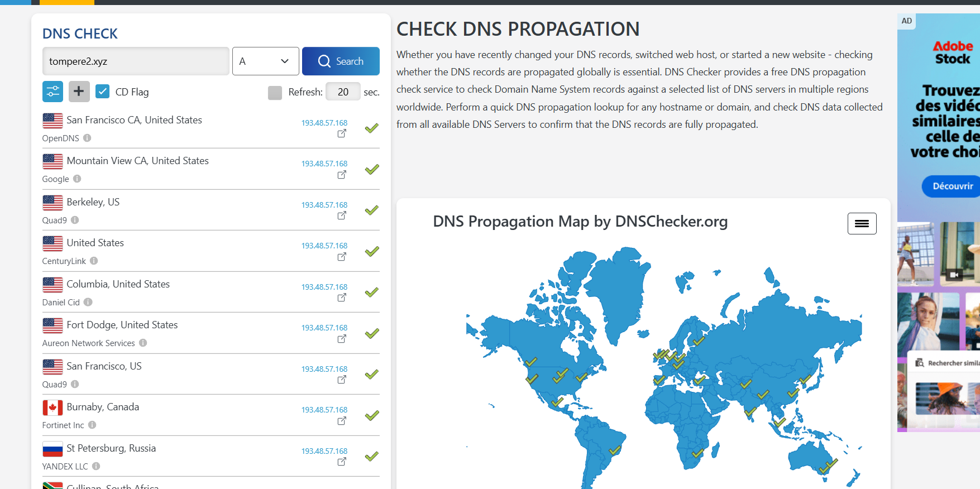Viewport: 980px width, 489px height.
Task: Click info icon next to YANDEX LLC
Action: point(96,466)
